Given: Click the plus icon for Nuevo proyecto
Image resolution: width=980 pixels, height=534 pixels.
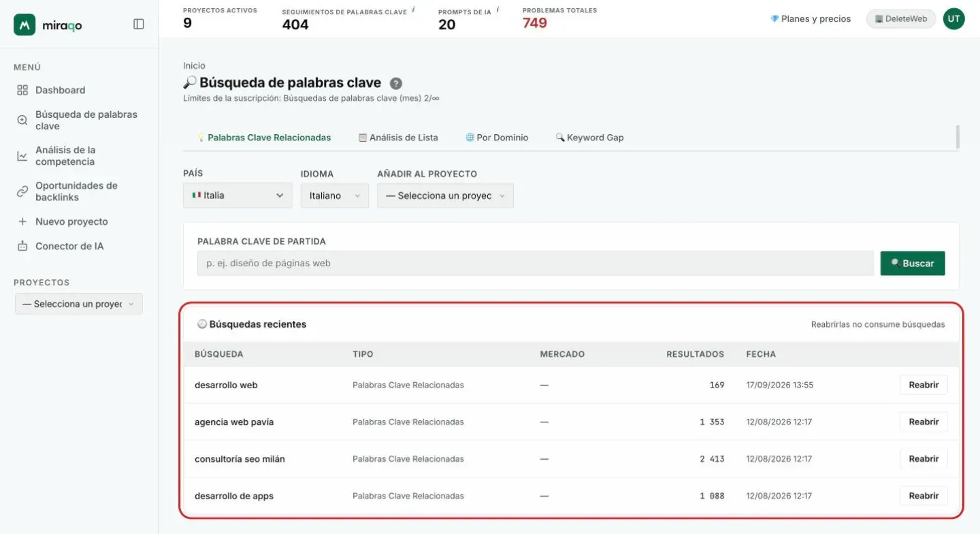Looking at the screenshot, I should (x=22, y=221).
